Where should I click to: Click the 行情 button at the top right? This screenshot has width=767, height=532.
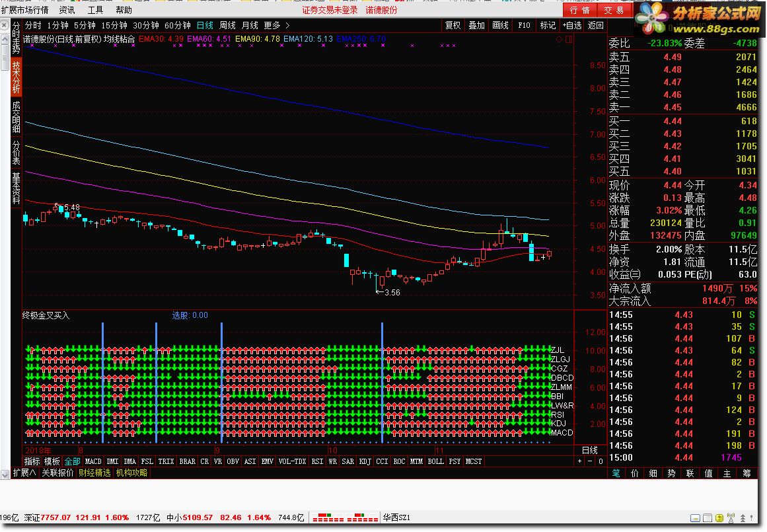tap(580, 11)
